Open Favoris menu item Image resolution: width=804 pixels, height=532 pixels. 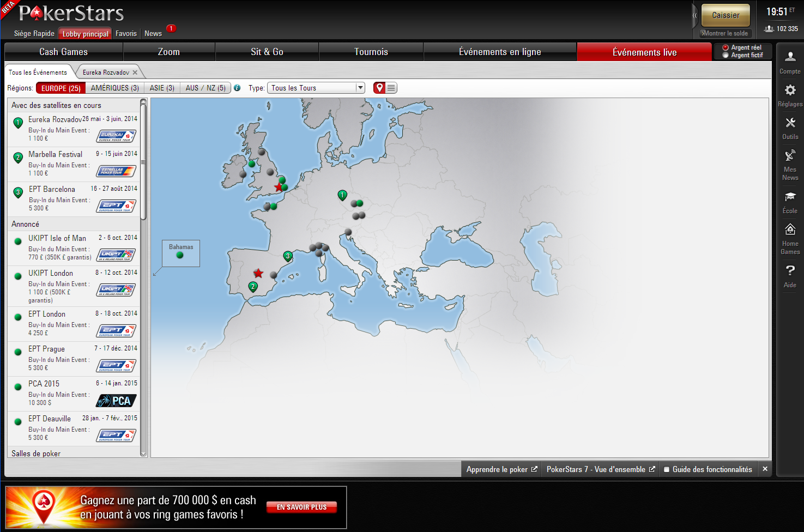coord(126,33)
